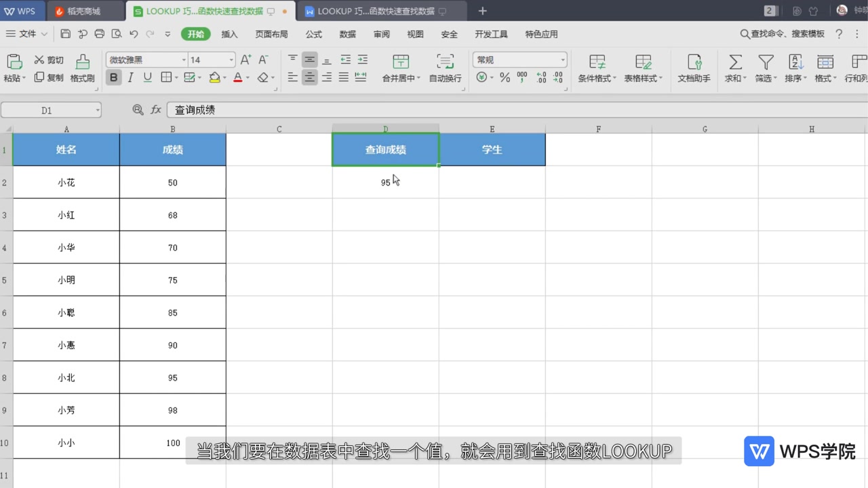Decrease font size with A- icon

263,60
